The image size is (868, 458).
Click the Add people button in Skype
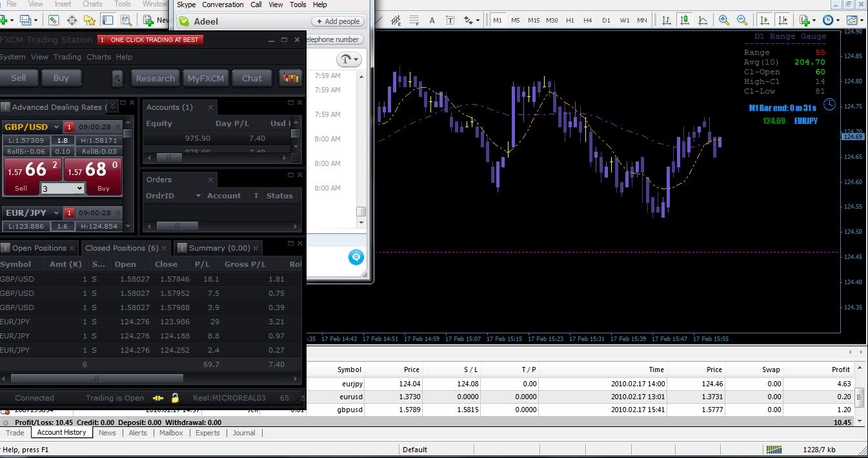(x=338, y=21)
